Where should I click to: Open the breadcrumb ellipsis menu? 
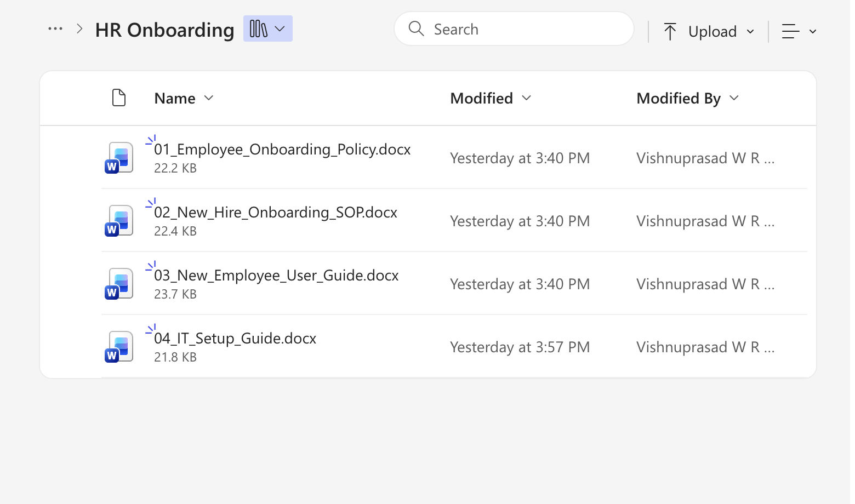click(55, 28)
